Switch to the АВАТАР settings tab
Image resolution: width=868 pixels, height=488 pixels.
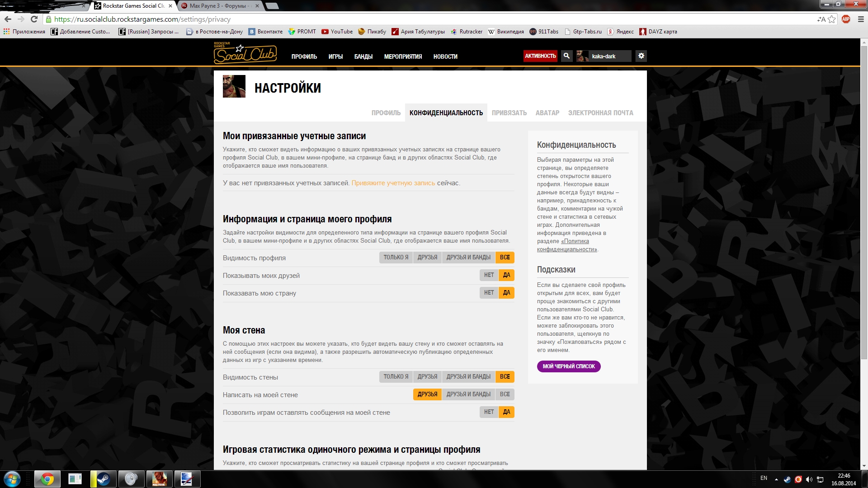pyautogui.click(x=547, y=113)
